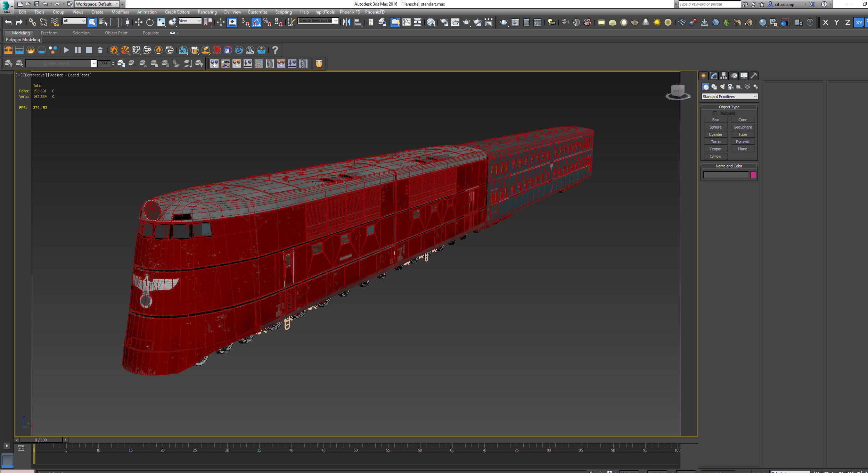Open the Enable Layers dropdown
The width and height of the screenshot is (868, 473).
(x=61, y=63)
